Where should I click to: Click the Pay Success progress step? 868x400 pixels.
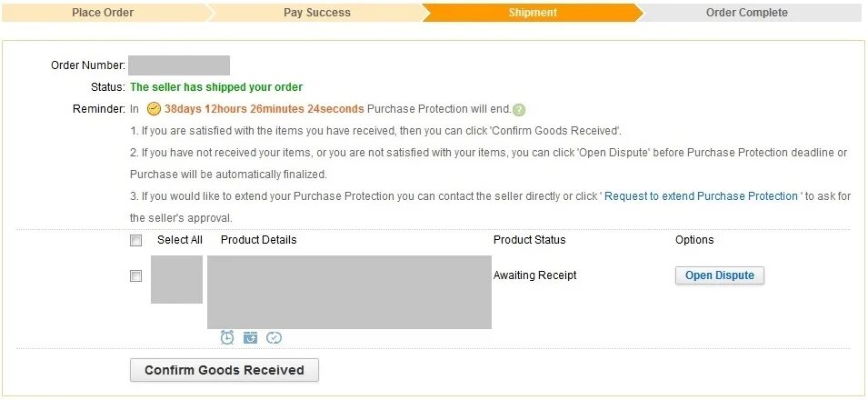pos(317,13)
